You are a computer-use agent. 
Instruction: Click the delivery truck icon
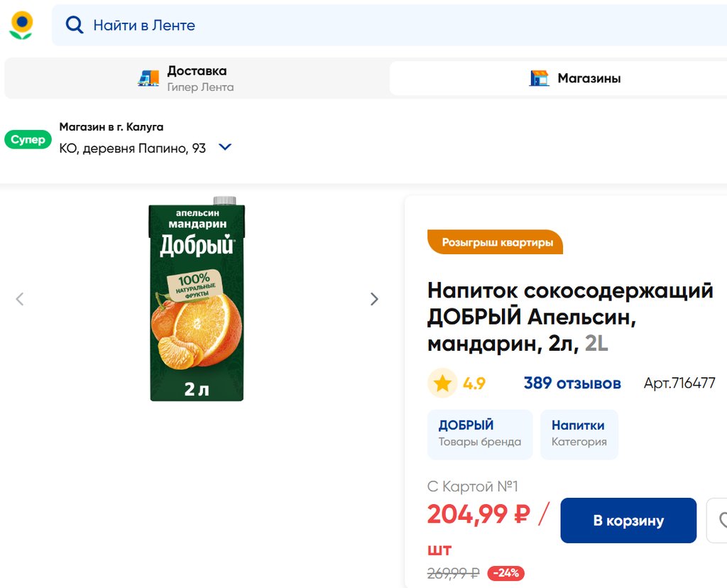point(148,78)
